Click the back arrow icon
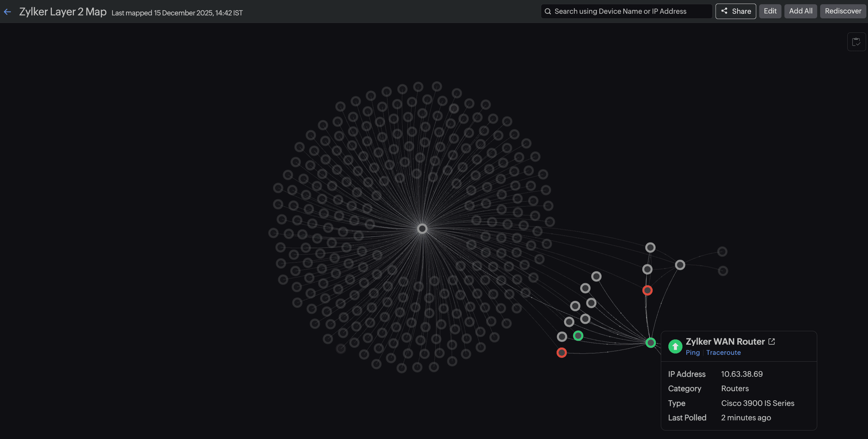 [8, 12]
